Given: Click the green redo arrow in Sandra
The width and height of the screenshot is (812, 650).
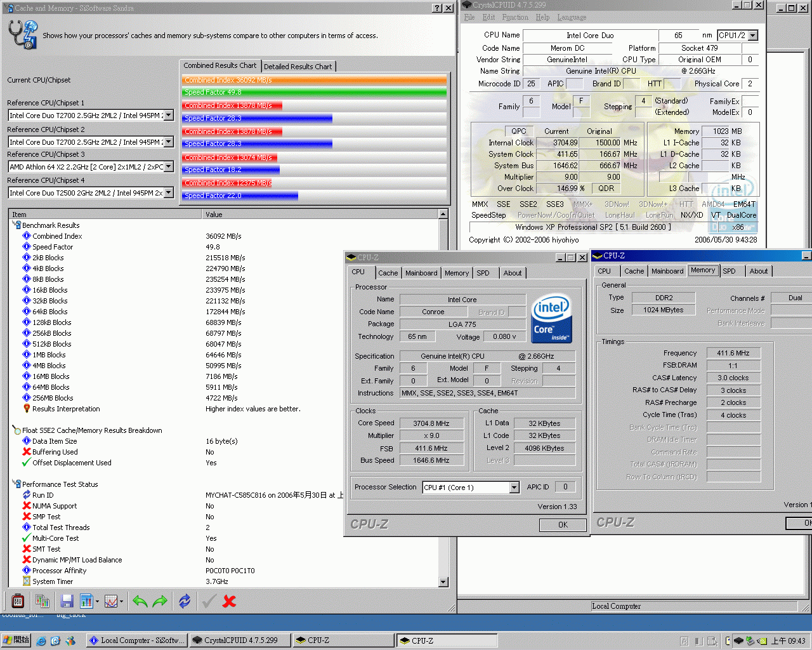Looking at the screenshot, I should (x=159, y=601).
